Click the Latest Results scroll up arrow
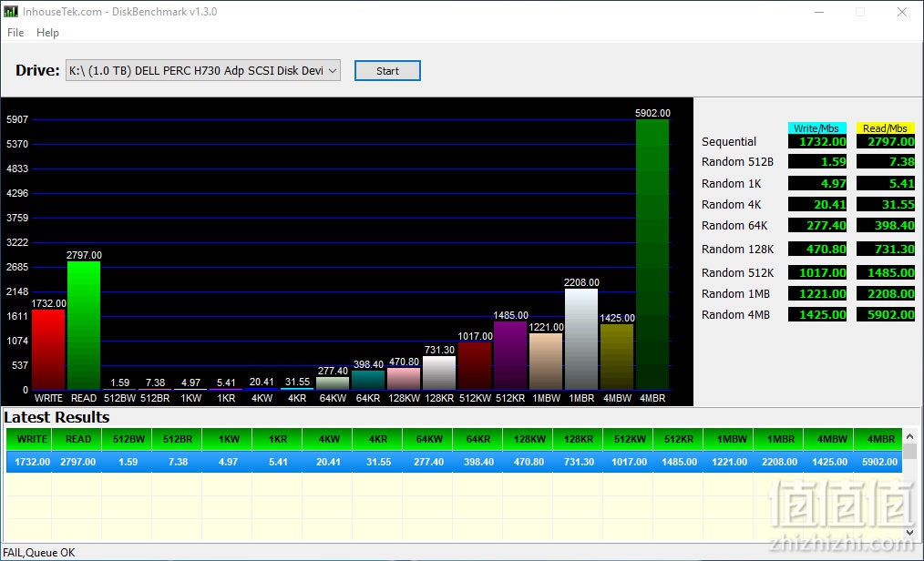 [909, 436]
